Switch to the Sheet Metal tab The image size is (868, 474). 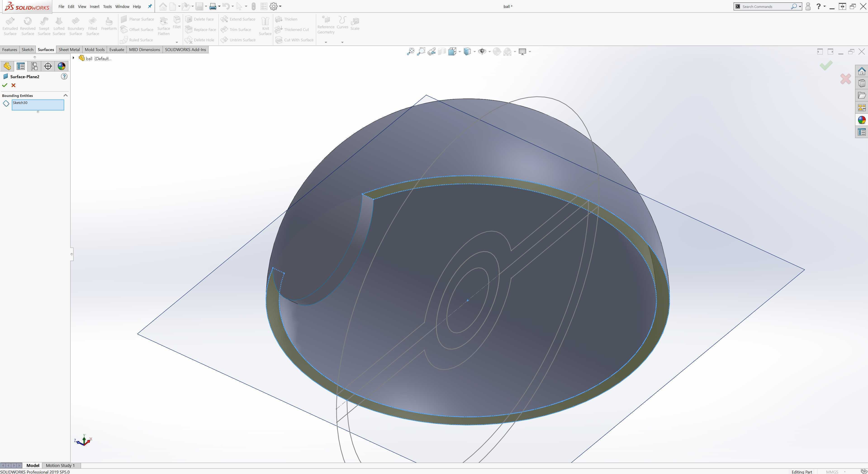pyautogui.click(x=69, y=49)
